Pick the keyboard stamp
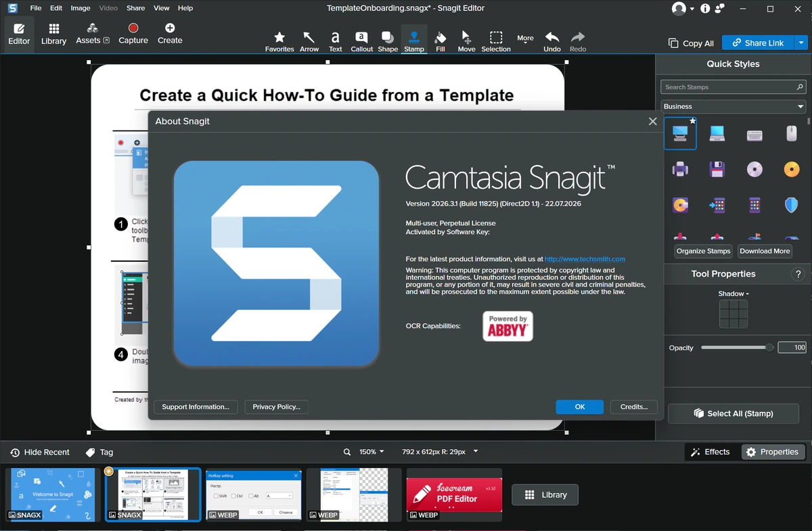 (x=754, y=134)
